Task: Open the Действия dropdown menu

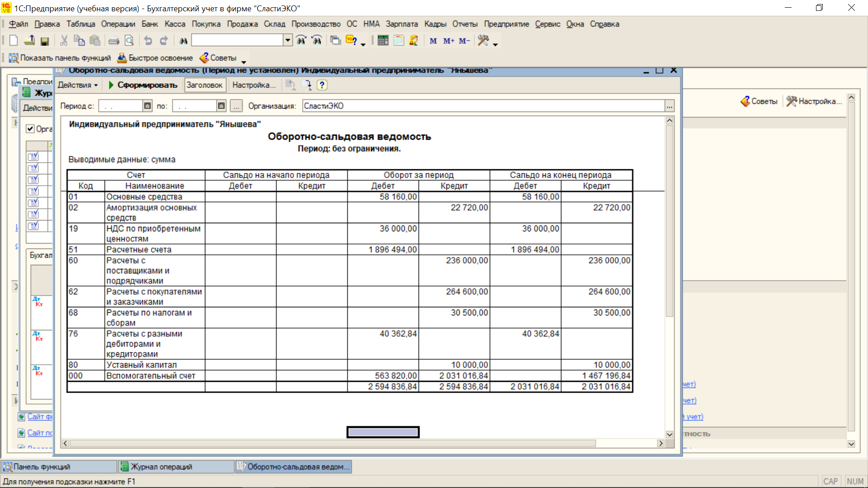Action: click(77, 85)
